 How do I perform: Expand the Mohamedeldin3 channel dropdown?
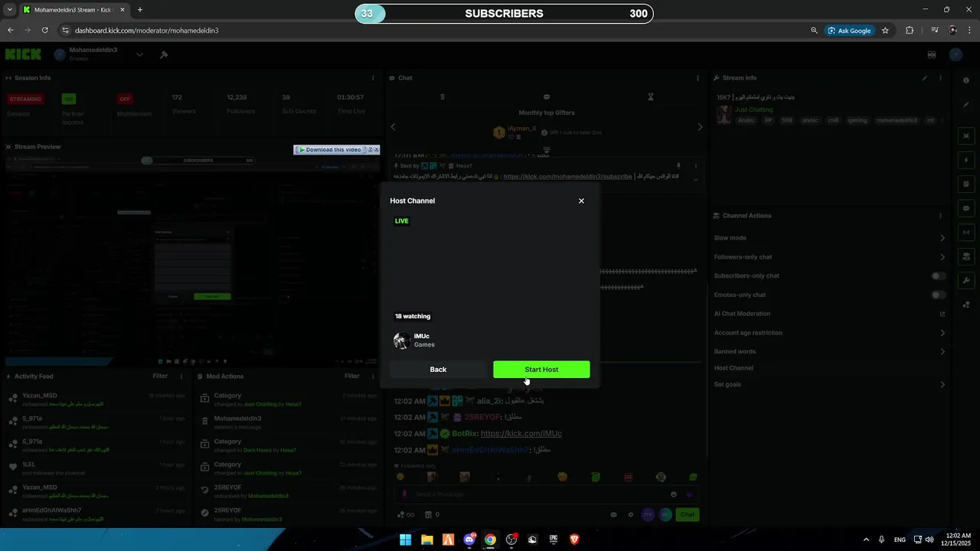[139, 55]
